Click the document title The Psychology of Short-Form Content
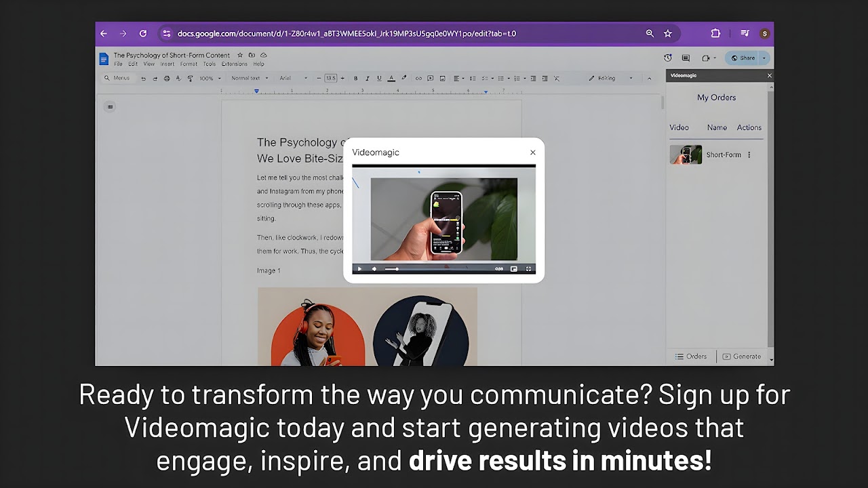The height and width of the screenshot is (488, 868). (x=172, y=55)
